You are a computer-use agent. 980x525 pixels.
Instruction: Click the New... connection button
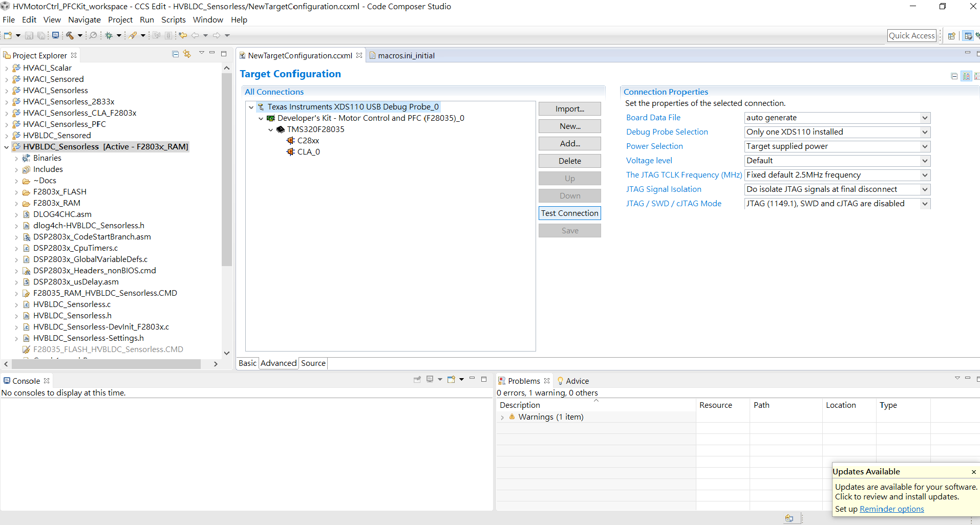(570, 126)
